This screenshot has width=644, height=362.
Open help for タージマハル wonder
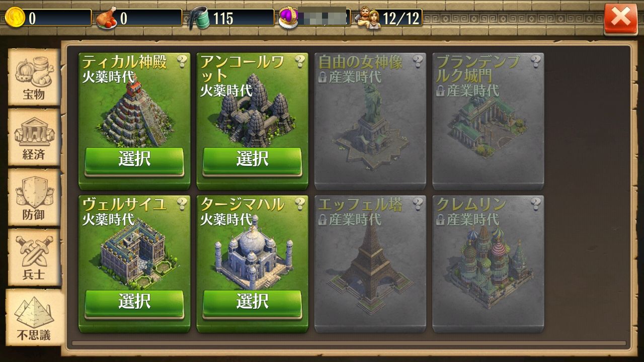click(300, 204)
